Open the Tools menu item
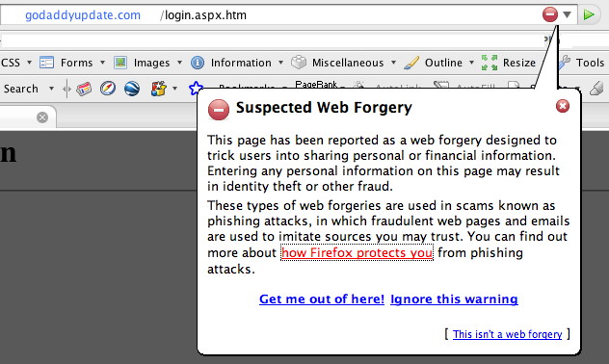The image size is (609, 364). pos(590,63)
